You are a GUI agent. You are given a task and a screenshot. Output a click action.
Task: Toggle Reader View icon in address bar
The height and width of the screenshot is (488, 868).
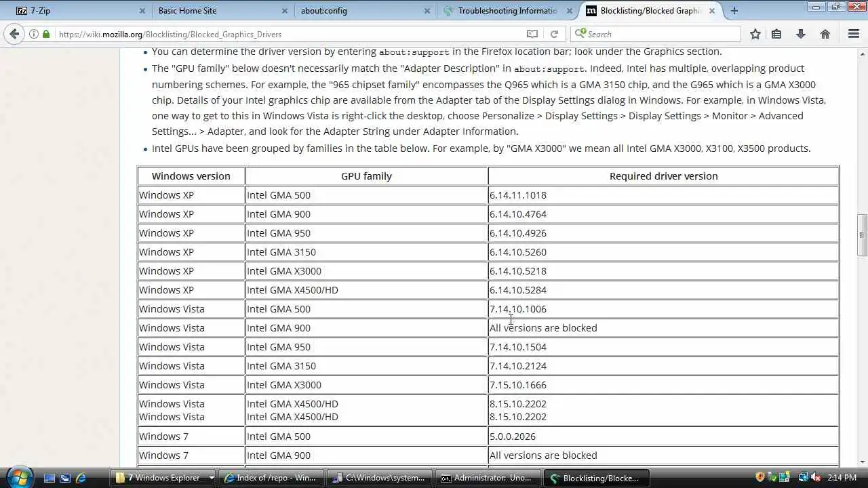pyautogui.click(x=532, y=34)
